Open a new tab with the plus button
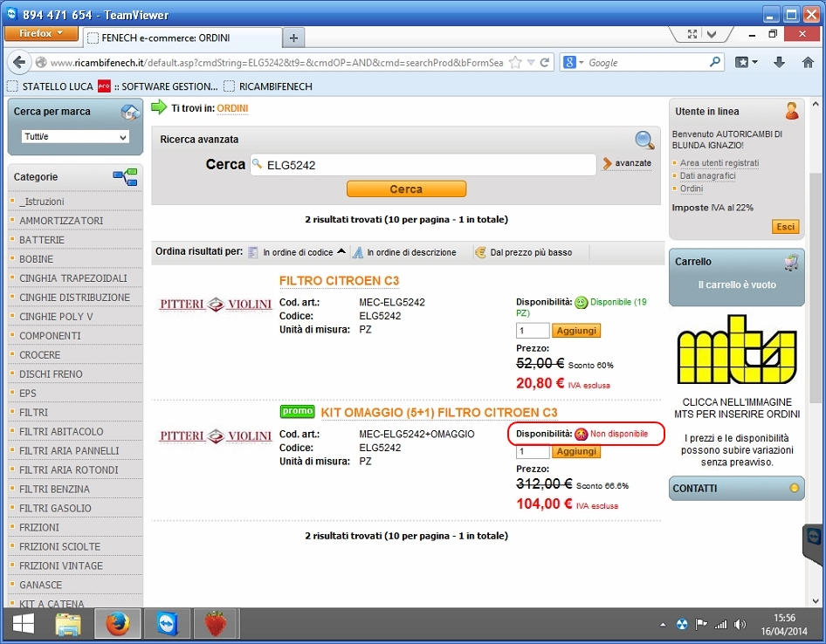This screenshot has height=644, width=826. click(x=293, y=38)
